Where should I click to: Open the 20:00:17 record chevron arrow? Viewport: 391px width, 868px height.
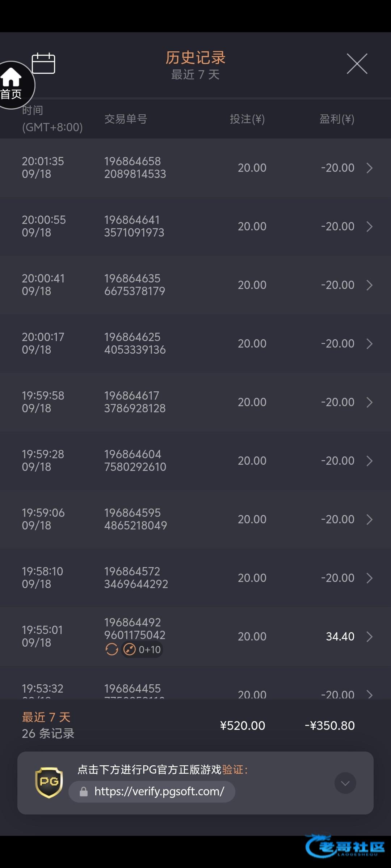[x=369, y=344]
